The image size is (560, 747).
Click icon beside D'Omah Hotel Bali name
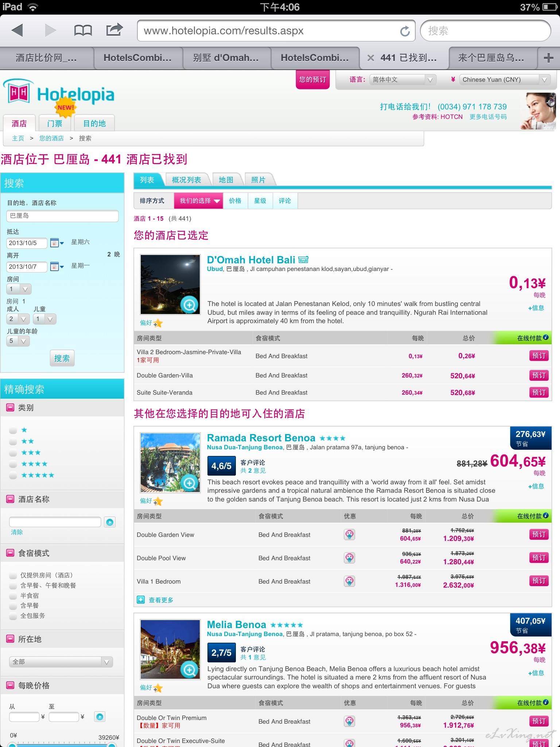click(x=303, y=260)
